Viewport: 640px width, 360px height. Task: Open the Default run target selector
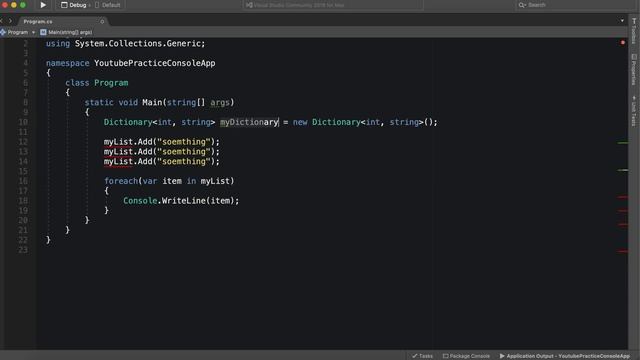[x=107, y=5]
